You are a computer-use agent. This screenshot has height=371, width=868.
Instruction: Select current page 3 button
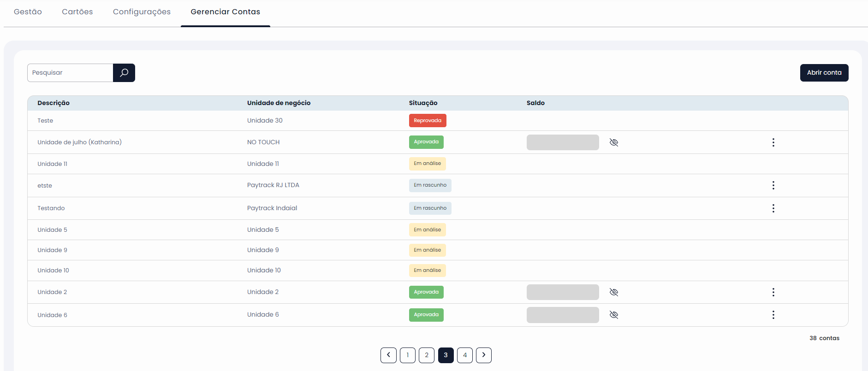pyautogui.click(x=446, y=355)
